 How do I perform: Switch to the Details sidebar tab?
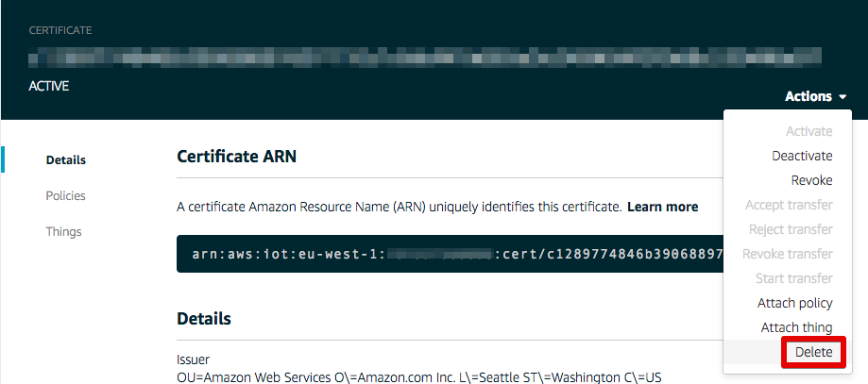66,159
